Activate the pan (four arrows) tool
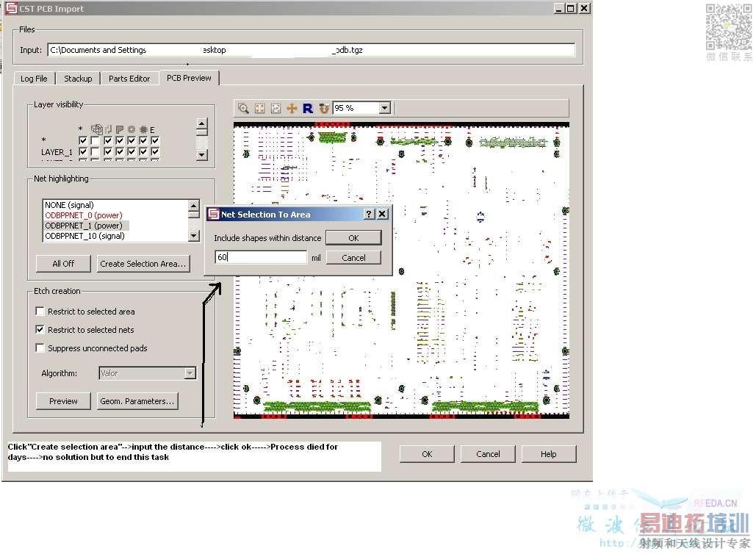756x554 pixels. [x=292, y=109]
